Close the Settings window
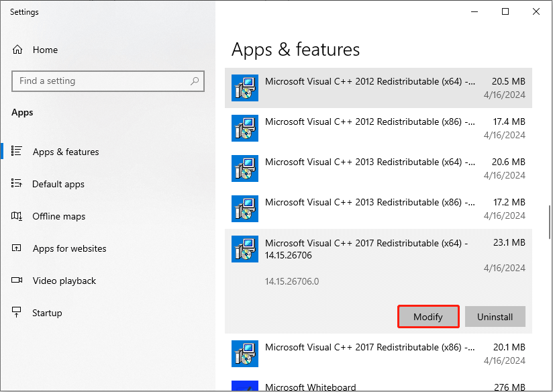This screenshot has width=553, height=392. (536, 11)
